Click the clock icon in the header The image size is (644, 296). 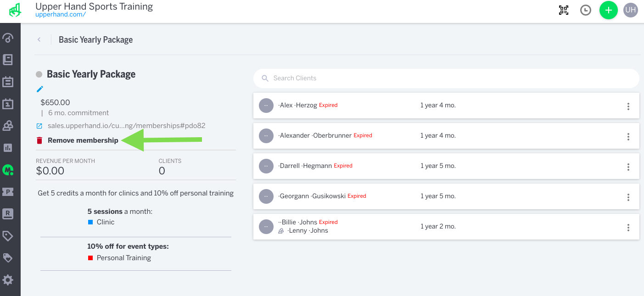[585, 10]
